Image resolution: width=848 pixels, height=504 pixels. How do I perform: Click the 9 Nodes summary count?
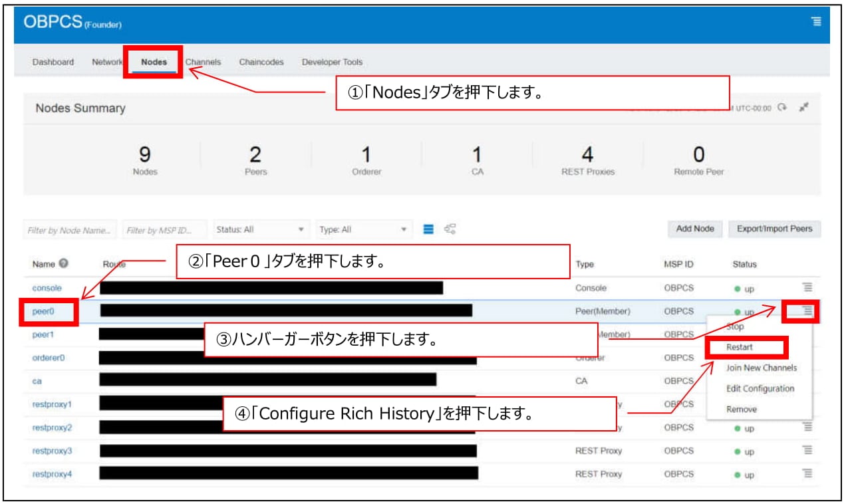pos(145,160)
